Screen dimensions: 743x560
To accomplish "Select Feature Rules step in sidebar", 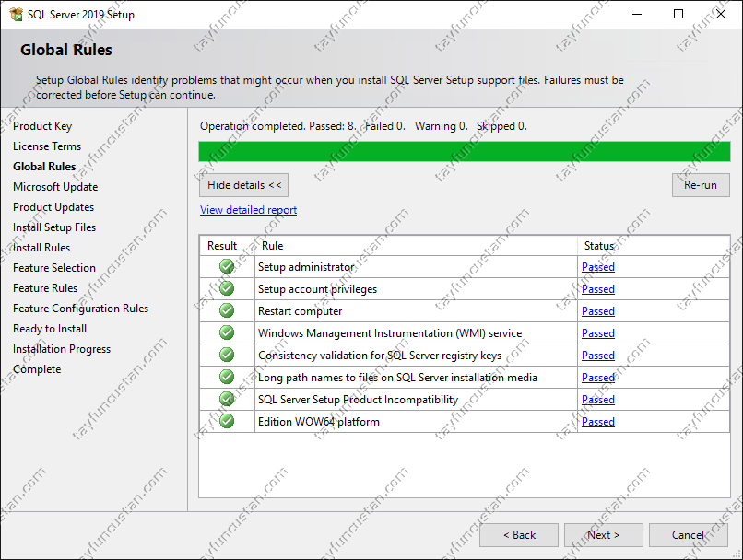I will tap(45, 288).
